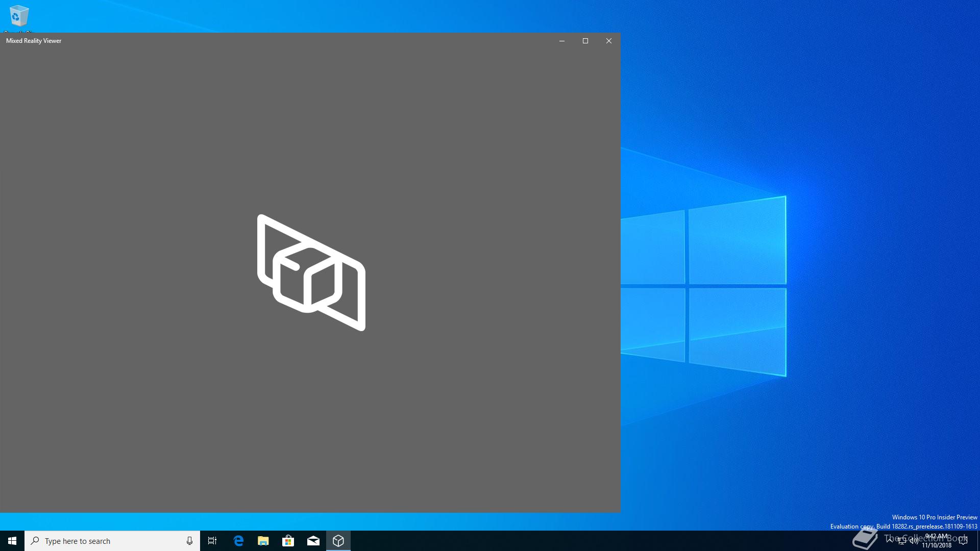Open the clock showing 9:42 AM

coord(937,541)
